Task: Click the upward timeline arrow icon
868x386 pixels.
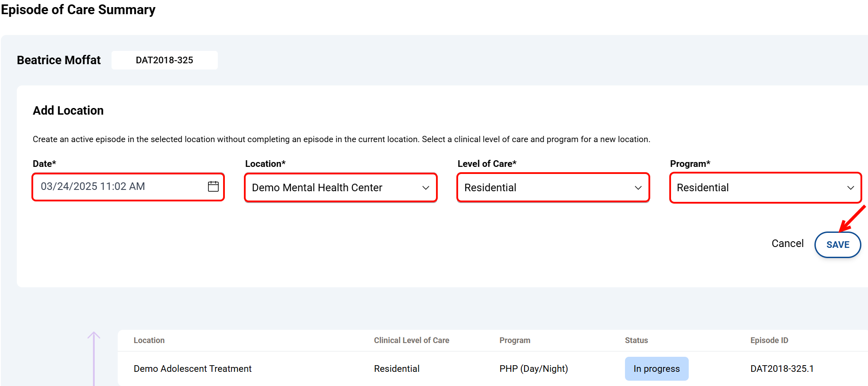Action: [94, 337]
